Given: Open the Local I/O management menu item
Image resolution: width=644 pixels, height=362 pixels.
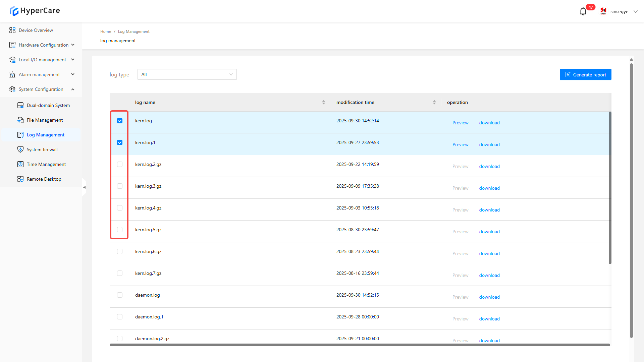Looking at the screenshot, I should click(42, 60).
